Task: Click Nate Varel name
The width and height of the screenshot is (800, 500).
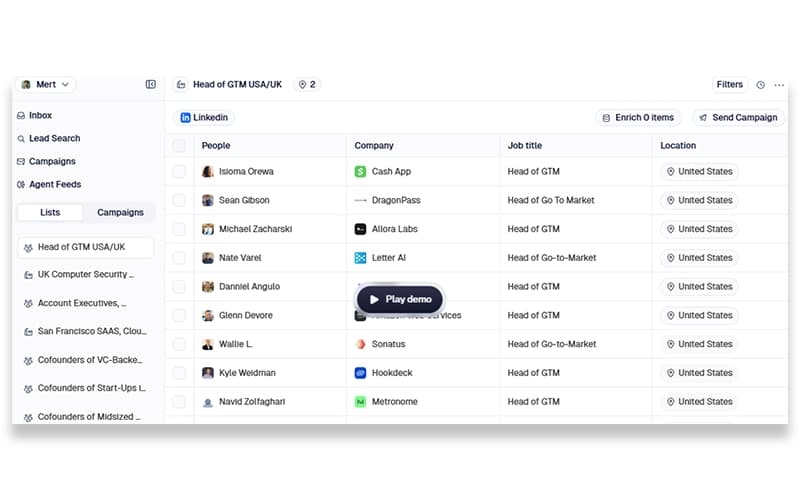Action: (240, 258)
